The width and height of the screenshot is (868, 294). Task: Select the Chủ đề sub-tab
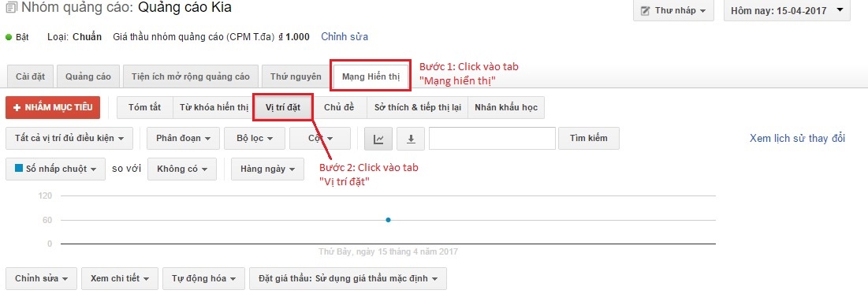click(x=339, y=107)
